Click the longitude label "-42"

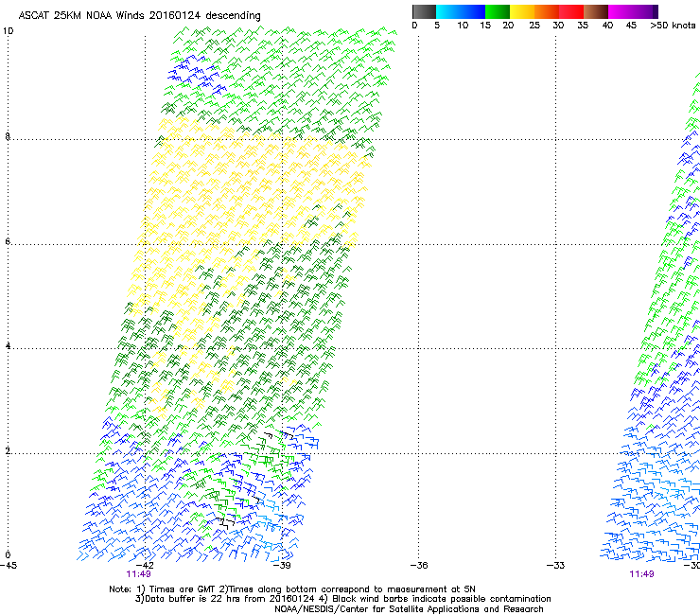145,566
